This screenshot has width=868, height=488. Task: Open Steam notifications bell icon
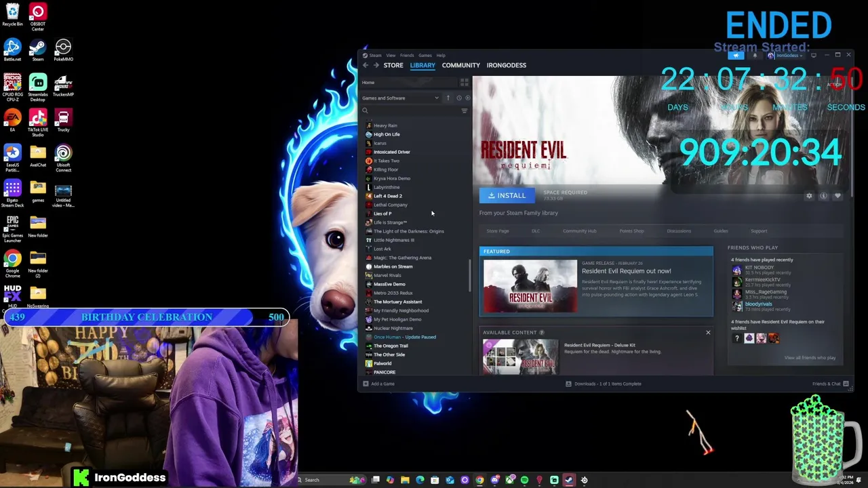[x=754, y=56]
